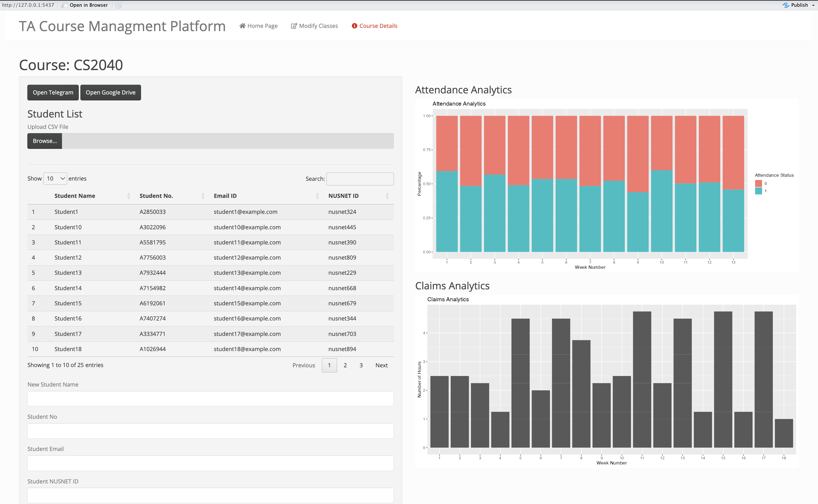Focus the table Search input field
Image resolution: width=818 pixels, height=504 pixels.
(360, 179)
